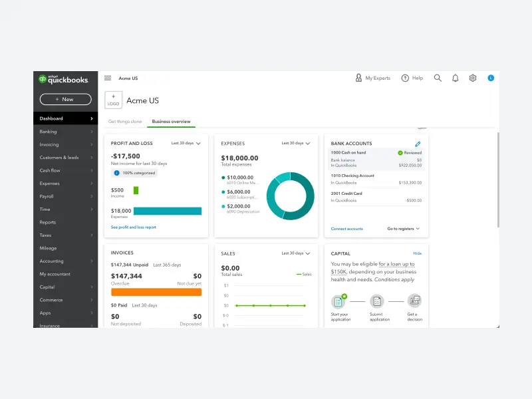532x399 pixels.
Task: Open Banking in the sidebar
Action: 65,131
